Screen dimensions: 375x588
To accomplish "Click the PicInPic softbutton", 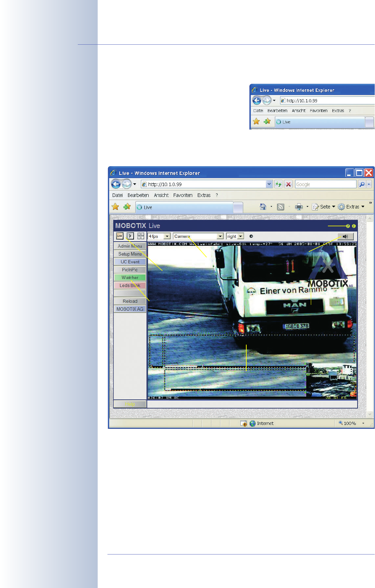I will click(130, 270).
